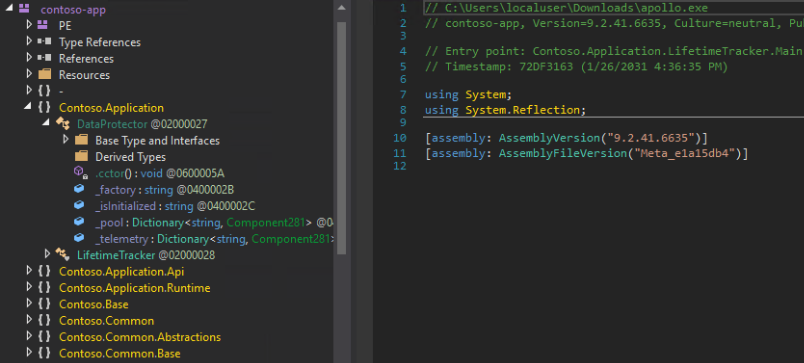Viewport: 804px width, 363px height.
Task: Expand the '-' namespace node
Action: [29, 90]
